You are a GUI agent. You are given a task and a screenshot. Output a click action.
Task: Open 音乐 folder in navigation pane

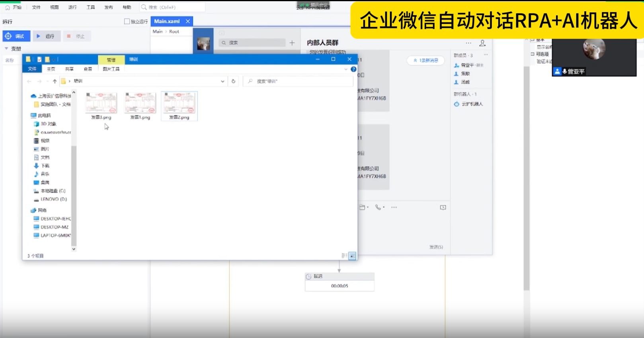pos(42,174)
